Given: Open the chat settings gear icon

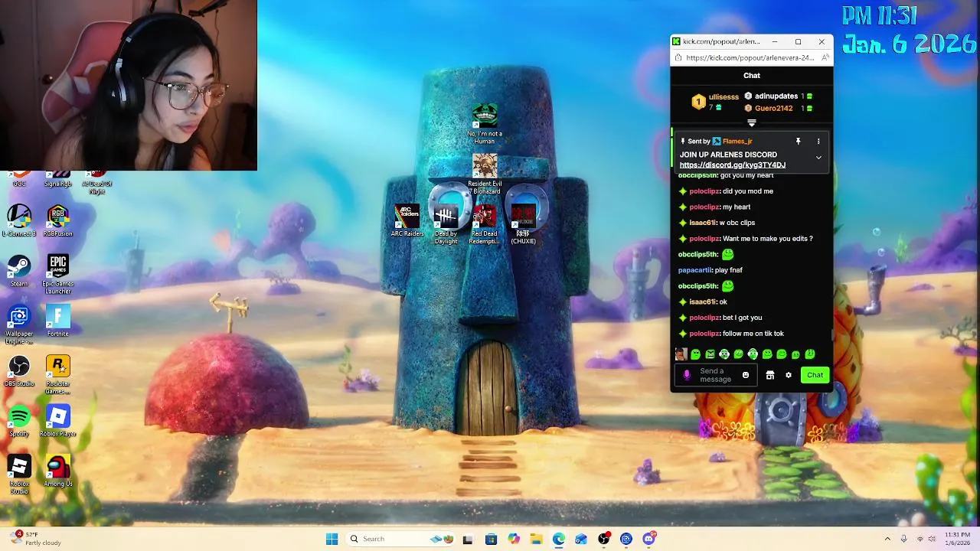Looking at the screenshot, I should pyautogui.click(x=789, y=375).
